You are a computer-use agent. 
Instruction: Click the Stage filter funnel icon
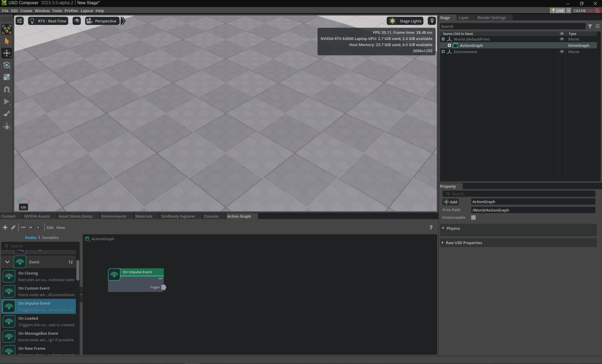pos(590,26)
